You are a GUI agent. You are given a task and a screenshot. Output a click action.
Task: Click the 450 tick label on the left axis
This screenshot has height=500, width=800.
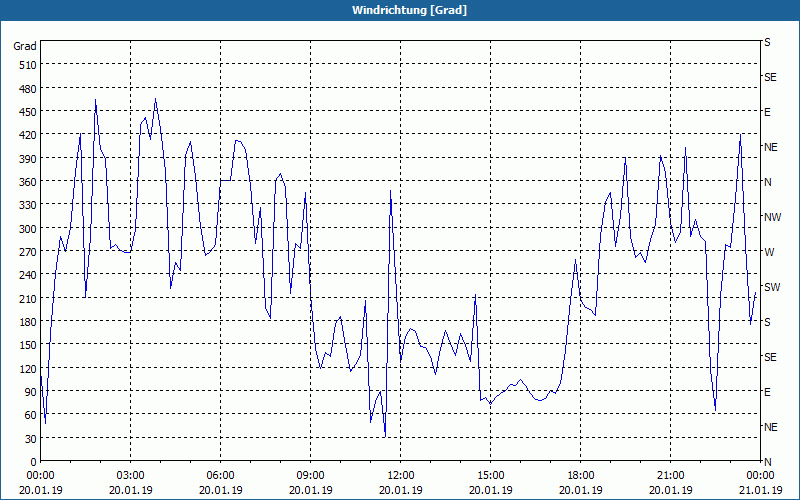click(28, 112)
